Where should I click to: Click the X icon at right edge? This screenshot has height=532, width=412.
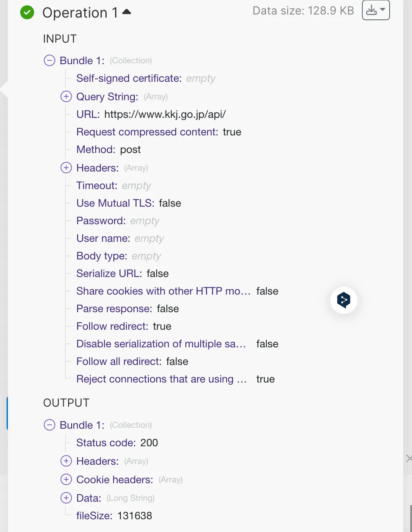(x=409, y=459)
